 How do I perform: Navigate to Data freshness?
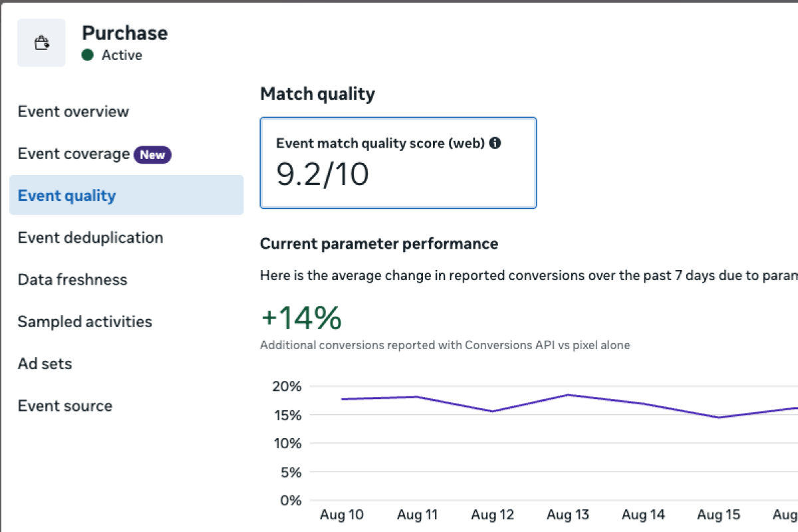(72, 279)
